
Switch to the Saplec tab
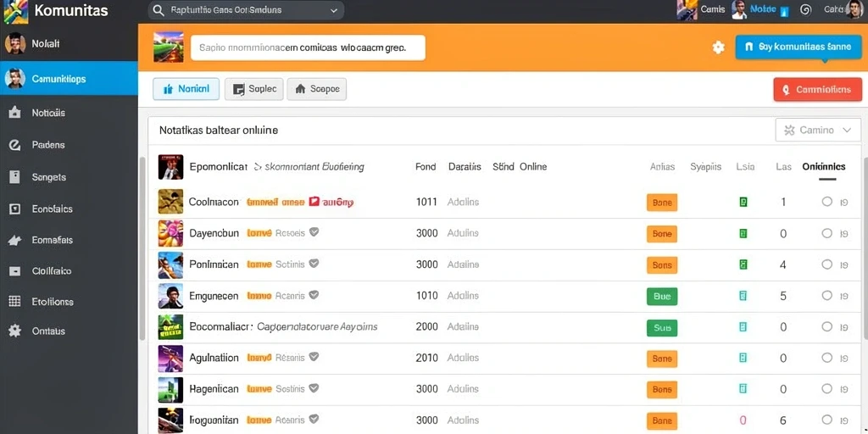point(254,88)
